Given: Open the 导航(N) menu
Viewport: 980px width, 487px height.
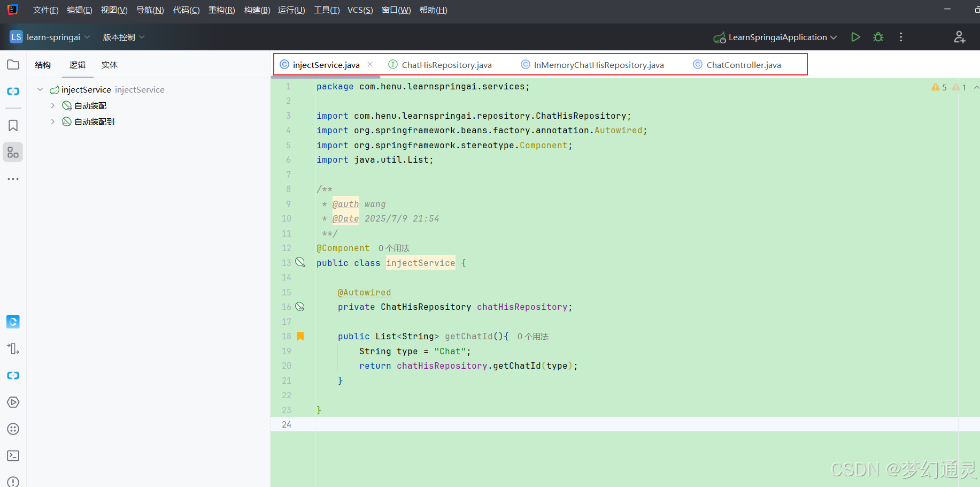Looking at the screenshot, I should tap(150, 10).
